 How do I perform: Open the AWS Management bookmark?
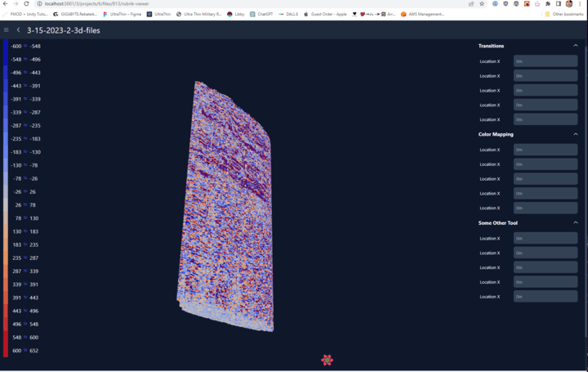coord(422,14)
